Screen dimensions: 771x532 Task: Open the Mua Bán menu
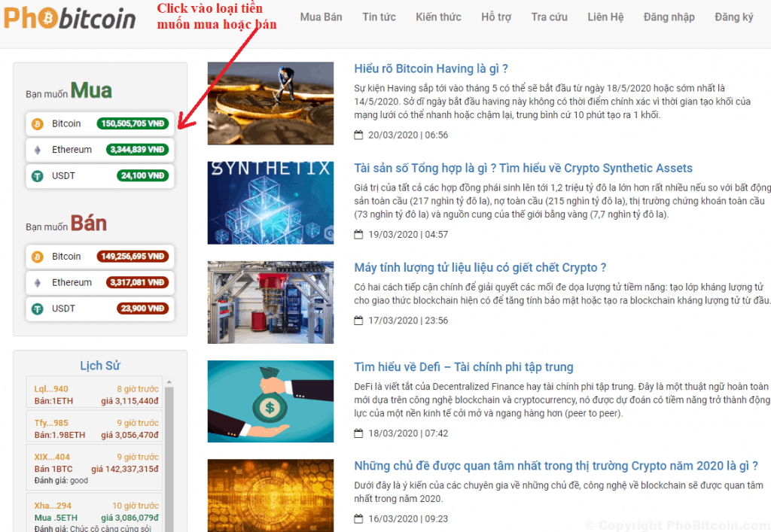pyautogui.click(x=321, y=17)
